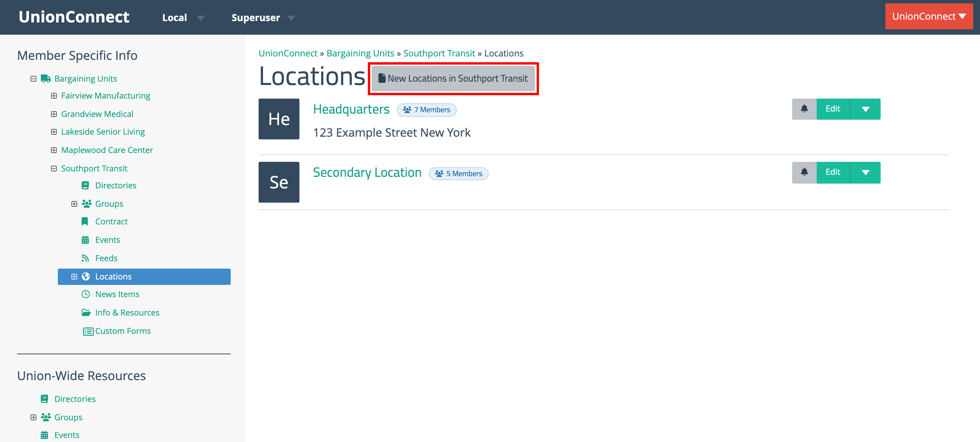This screenshot has width=980, height=442.
Task: Expand the Fairview Manufacturing node
Action: coord(54,96)
